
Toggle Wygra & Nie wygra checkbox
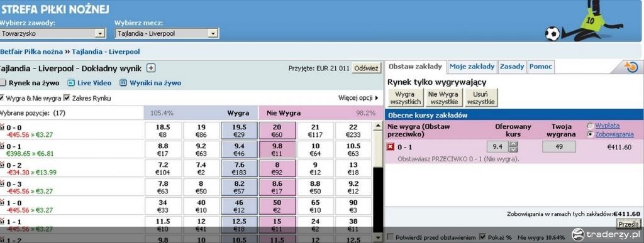tap(2, 98)
